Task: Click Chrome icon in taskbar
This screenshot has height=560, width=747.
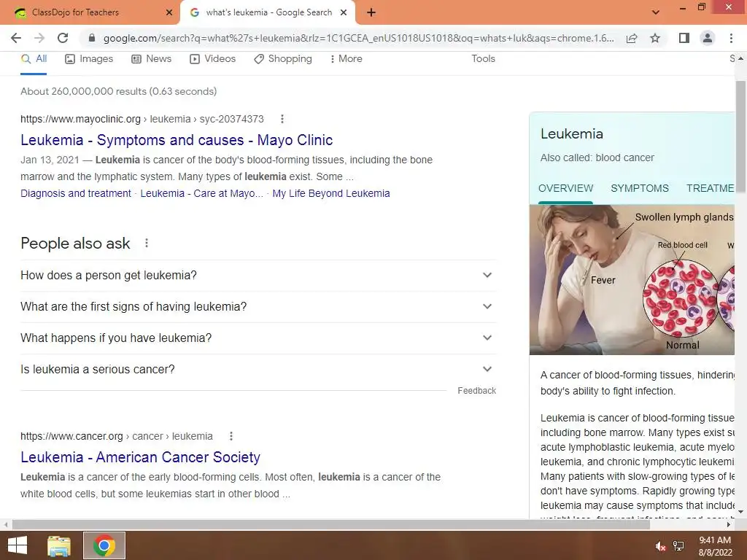Action: tap(104, 545)
